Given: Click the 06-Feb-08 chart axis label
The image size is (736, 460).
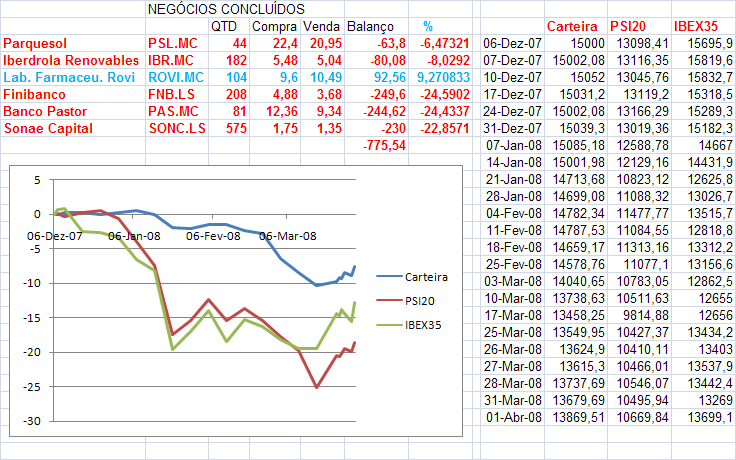Looking at the screenshot, I should tap(213, 236).
